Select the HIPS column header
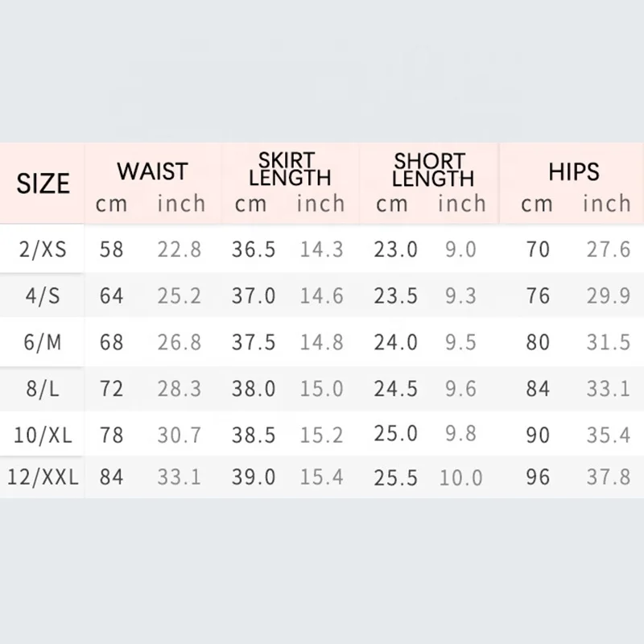The height and width of the screenshot is (644, 644). pyautogui.click(x=574, y=171)
